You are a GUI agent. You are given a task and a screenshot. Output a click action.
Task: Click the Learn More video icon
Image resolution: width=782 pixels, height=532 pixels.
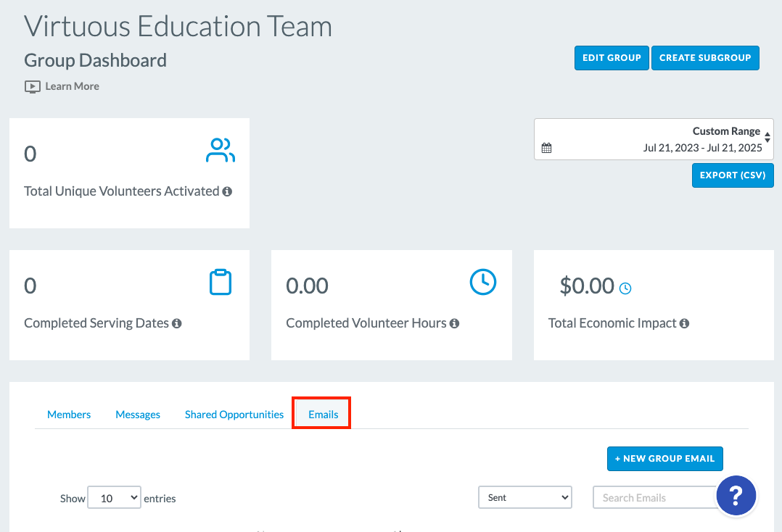[x=33, y=87]
